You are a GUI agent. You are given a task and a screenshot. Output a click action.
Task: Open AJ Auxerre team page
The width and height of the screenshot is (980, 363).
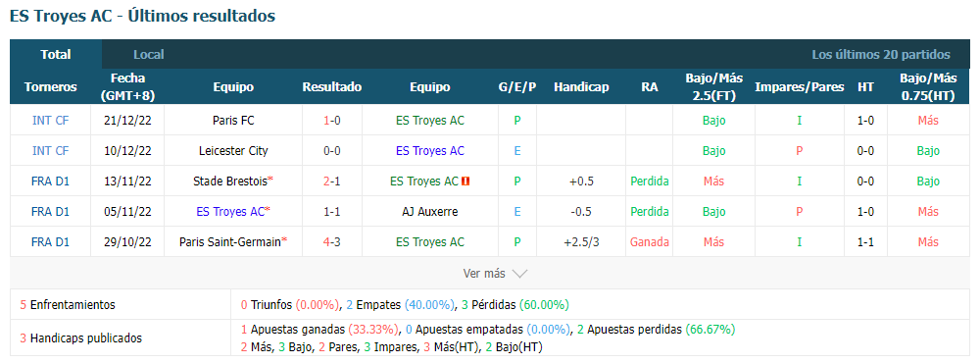click(x=430, y=212)
